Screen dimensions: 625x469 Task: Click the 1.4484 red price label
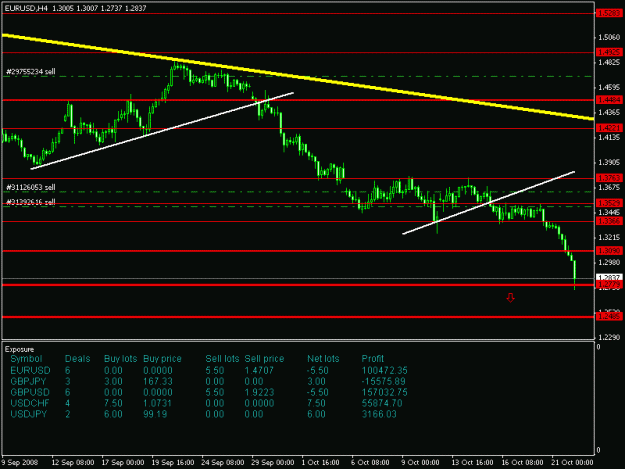tap(609, 100)
